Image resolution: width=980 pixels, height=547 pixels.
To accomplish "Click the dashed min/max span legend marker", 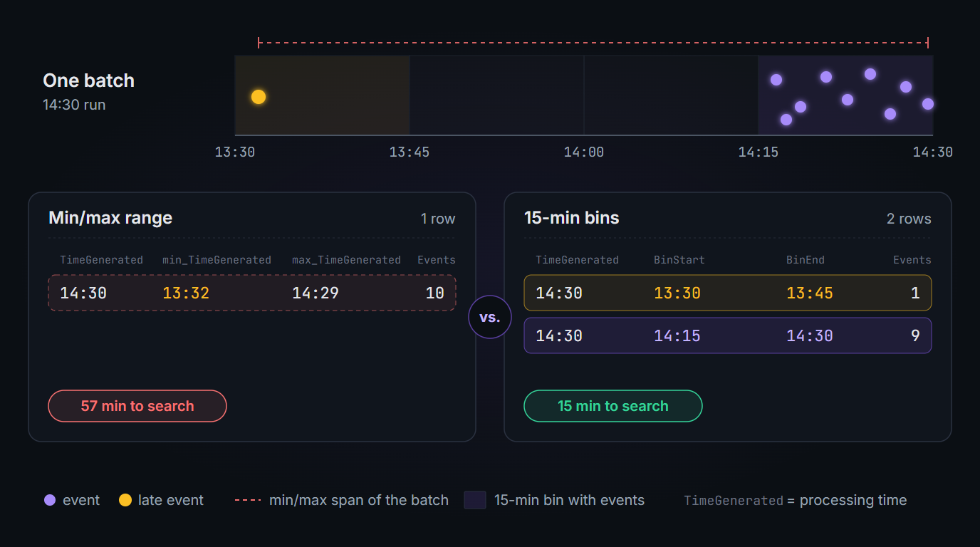I will point(248,500).
